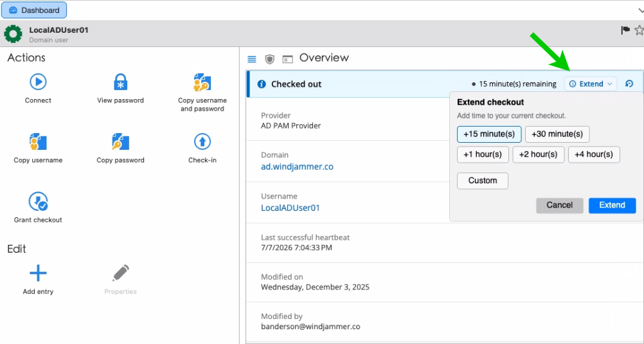The height and width of the screenshot is (344, 644).
Task: Click the Connect action icon
Action: pyautogui.click(x=38, y=82)
